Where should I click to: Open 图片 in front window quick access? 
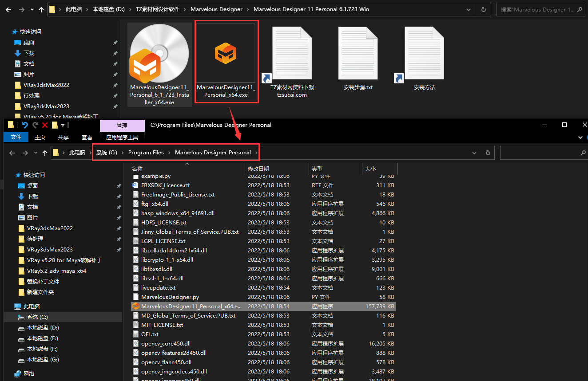(32, 218)
